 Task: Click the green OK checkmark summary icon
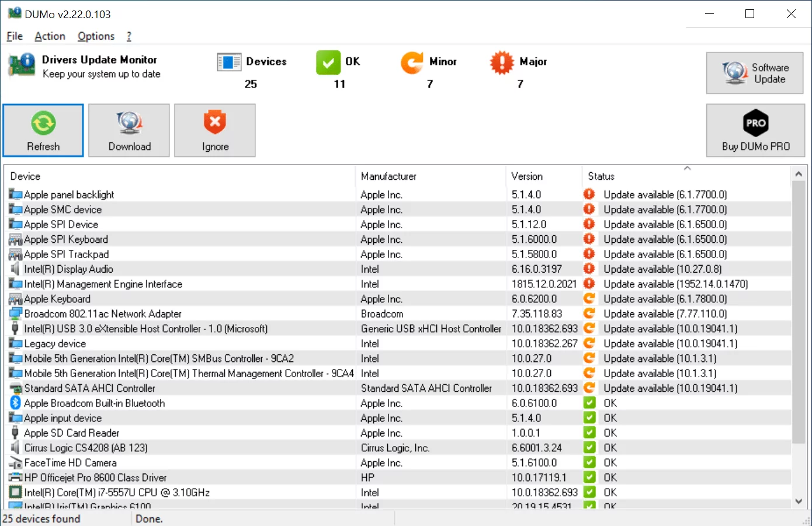328,62
